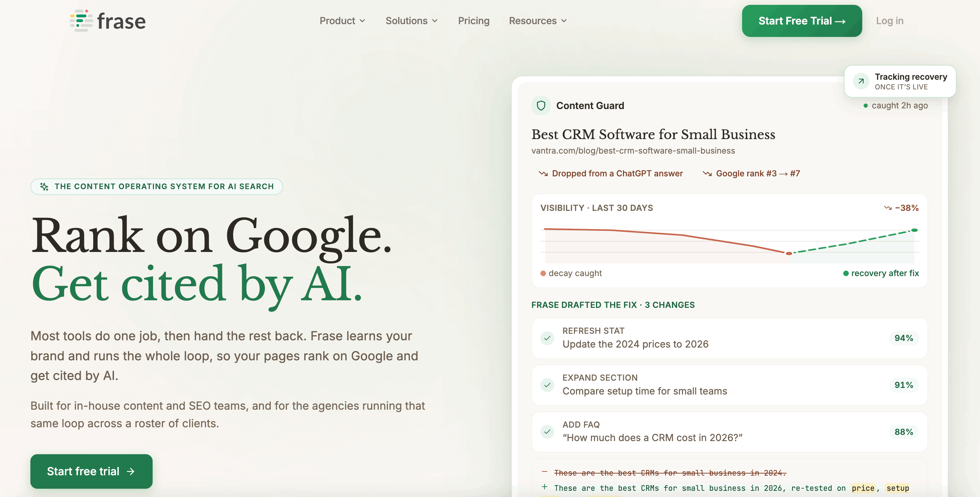Click the red decay point on visibility chart
Viewport: 980px width, 497px height.
coord(789,253)
